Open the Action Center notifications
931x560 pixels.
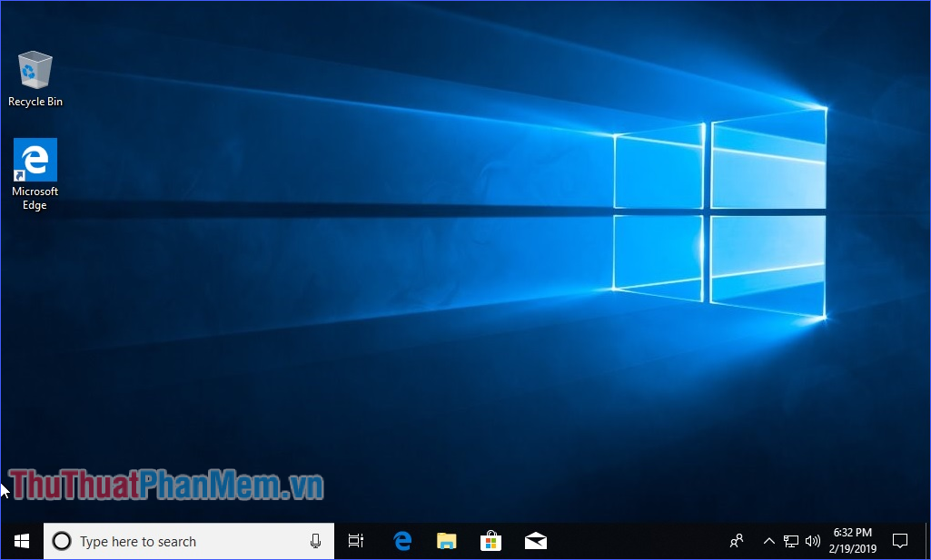[x=899, y=540]
